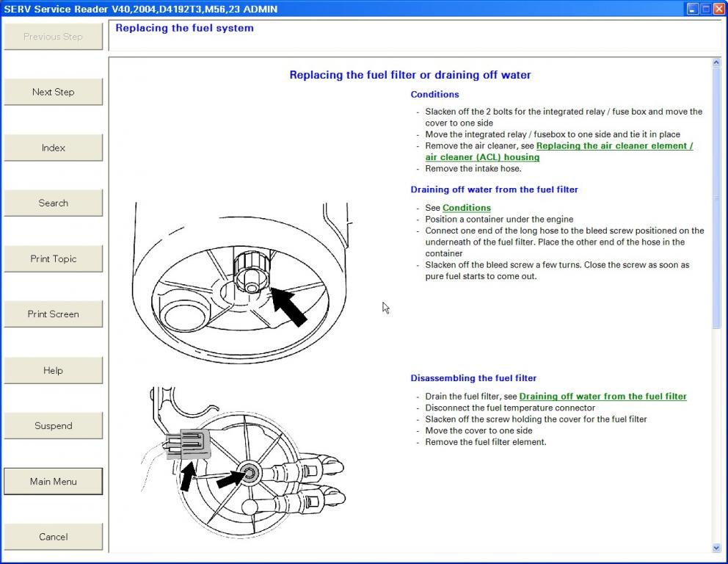Click the Suspend button
Viewport: 728px width, 564px height.
coord(54,425)
